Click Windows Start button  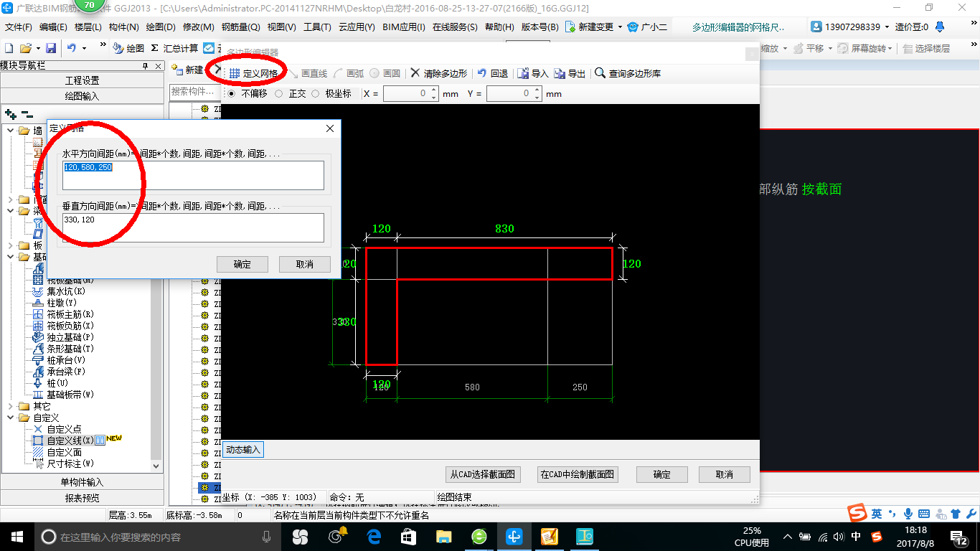tap(17, 537)
